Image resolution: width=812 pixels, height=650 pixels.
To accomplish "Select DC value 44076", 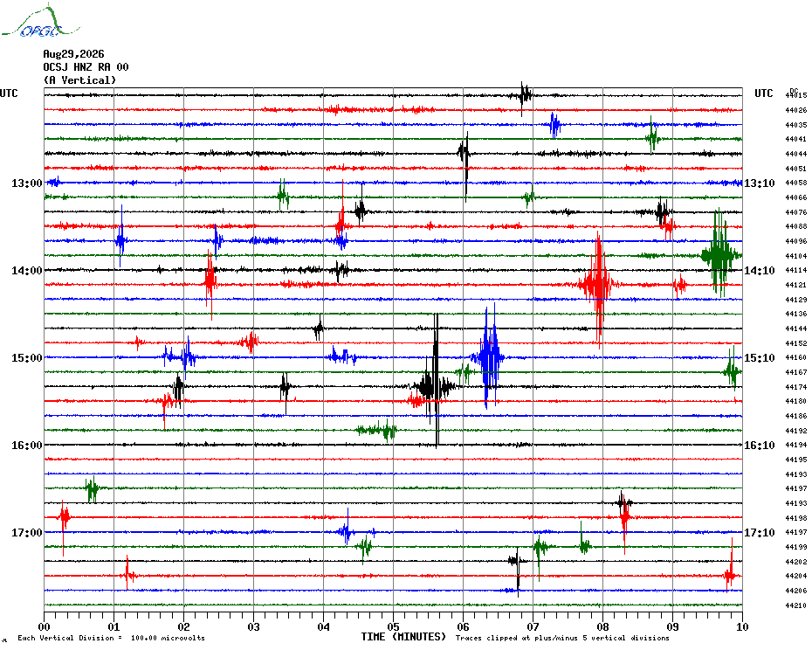I will (796, 212).
